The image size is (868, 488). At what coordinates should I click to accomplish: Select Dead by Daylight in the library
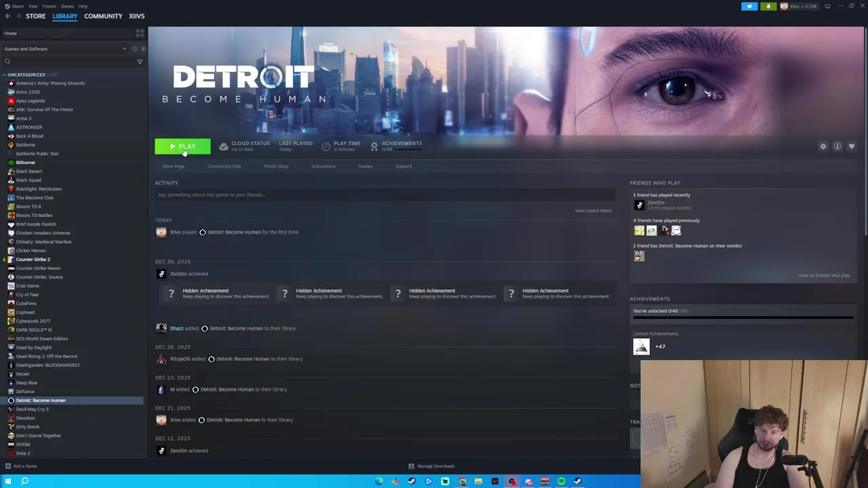pos(33,348)
